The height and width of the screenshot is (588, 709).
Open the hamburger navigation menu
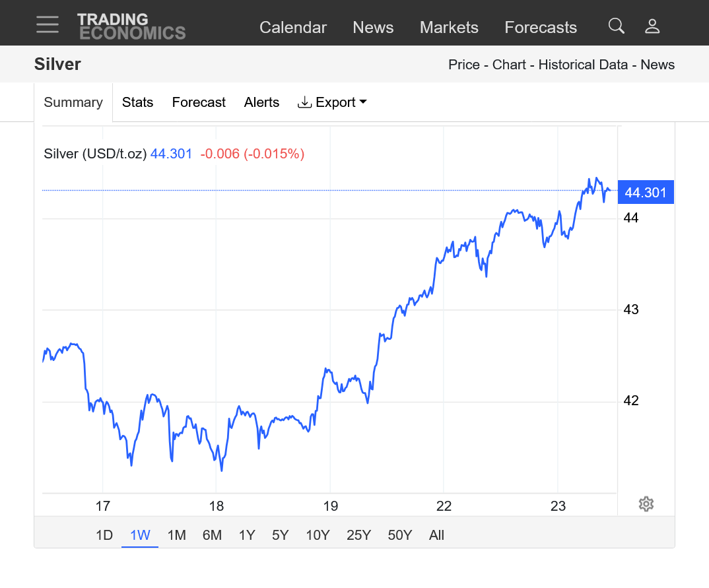point(48,25)
